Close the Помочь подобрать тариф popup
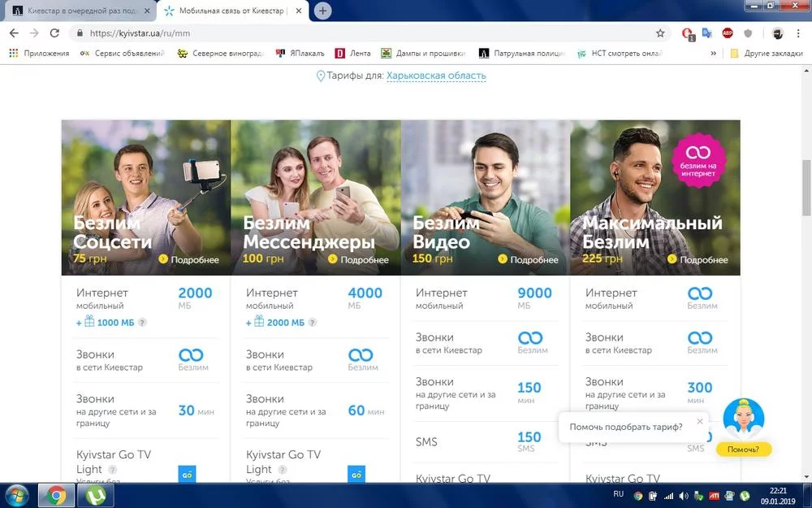The height and width of the screenshot is (508, 812). (700, 421)
